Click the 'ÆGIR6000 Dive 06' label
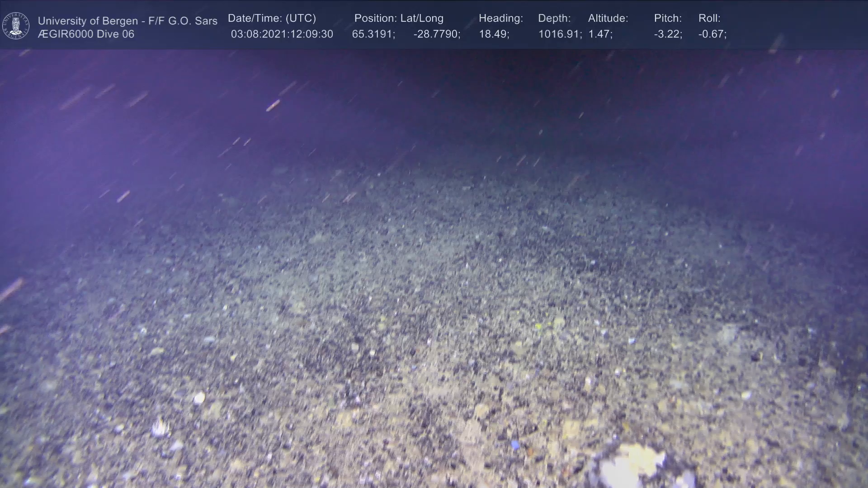Image resolution: width=868 pixels, height=488 pixels. click(86, 34)
